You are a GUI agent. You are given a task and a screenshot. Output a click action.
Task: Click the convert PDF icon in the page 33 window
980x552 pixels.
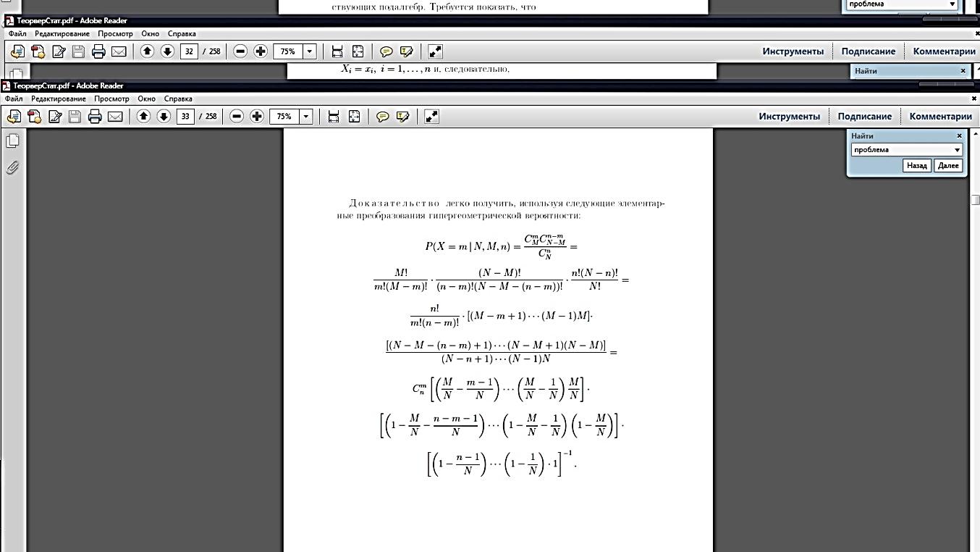coord(34,116)
